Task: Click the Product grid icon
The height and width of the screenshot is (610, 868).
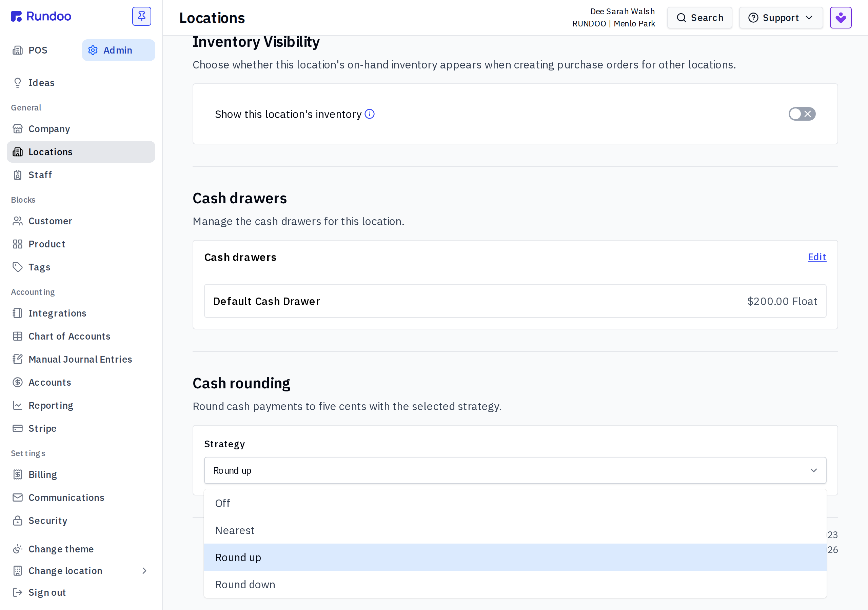Action: click(17, 244)
